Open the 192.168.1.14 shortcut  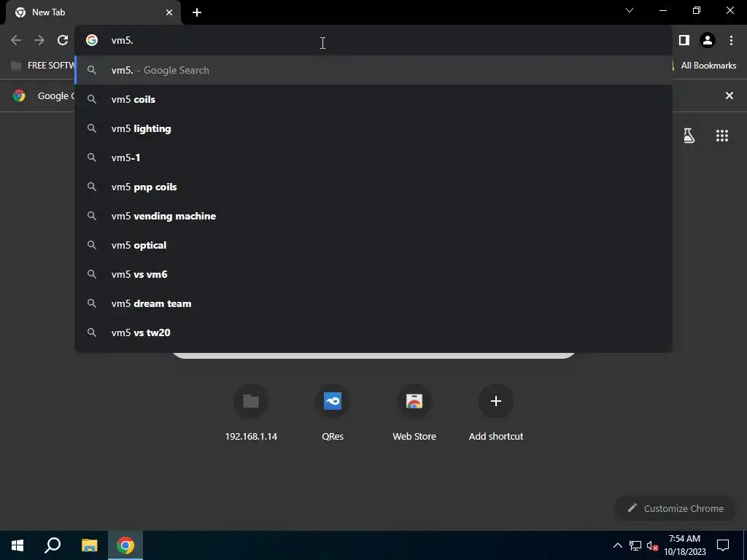[x=251, y=413]
